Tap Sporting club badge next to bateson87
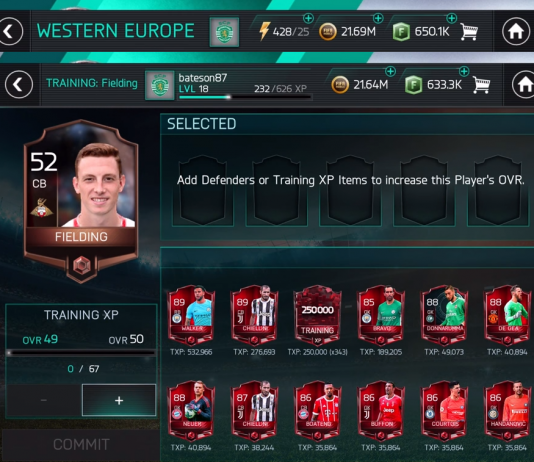534x462 pixels. tap(160, 85)
